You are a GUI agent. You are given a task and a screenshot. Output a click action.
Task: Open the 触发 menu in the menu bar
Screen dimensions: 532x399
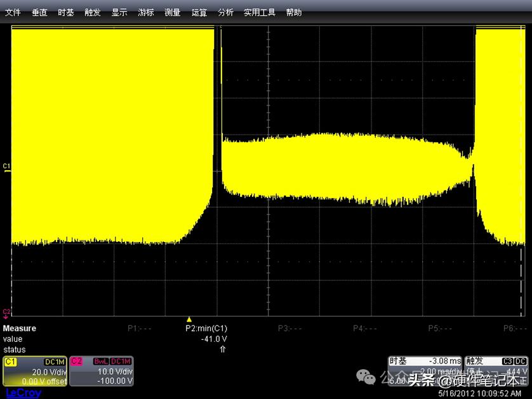coord(93,12)
